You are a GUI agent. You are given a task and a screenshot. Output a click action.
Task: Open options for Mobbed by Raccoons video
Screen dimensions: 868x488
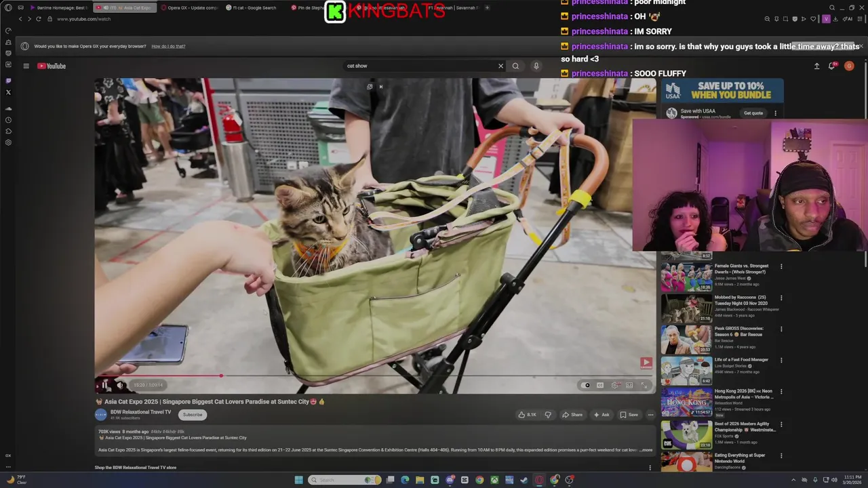[x=781, y=298]
